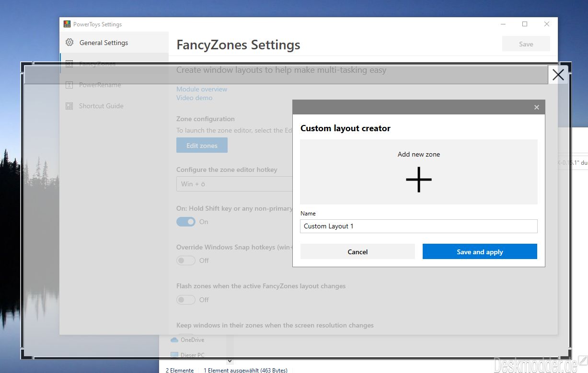Focus the zone editor hotkey field
This screenshot has width=588, height=373.
(234, 184)
